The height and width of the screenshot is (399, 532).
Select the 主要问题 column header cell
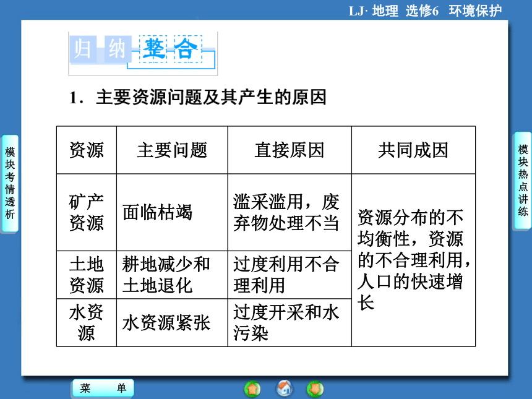[172, 150]
